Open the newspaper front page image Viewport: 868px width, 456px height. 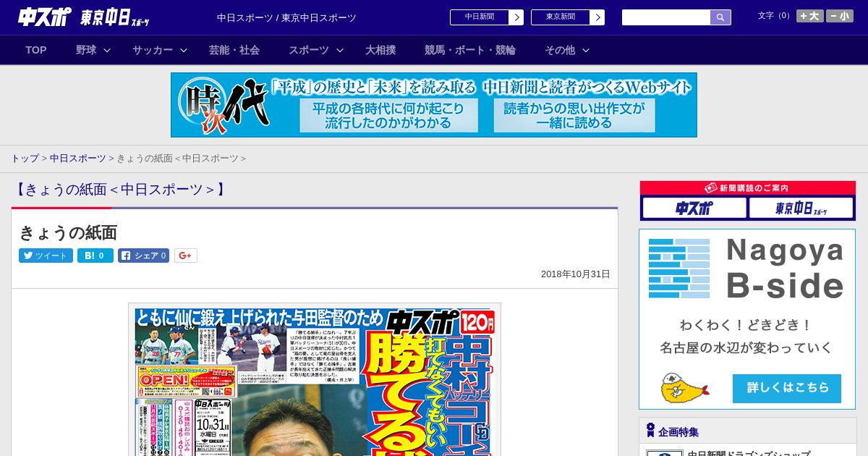[315, 379]
